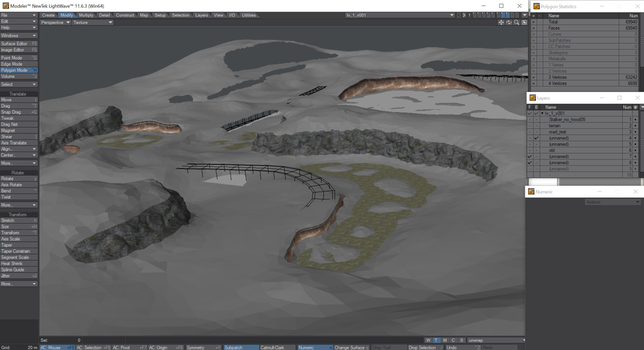This screenshot has height=350, width=644.
Task: Click the viewport pan (move) icon
Action: coord(502,23)
